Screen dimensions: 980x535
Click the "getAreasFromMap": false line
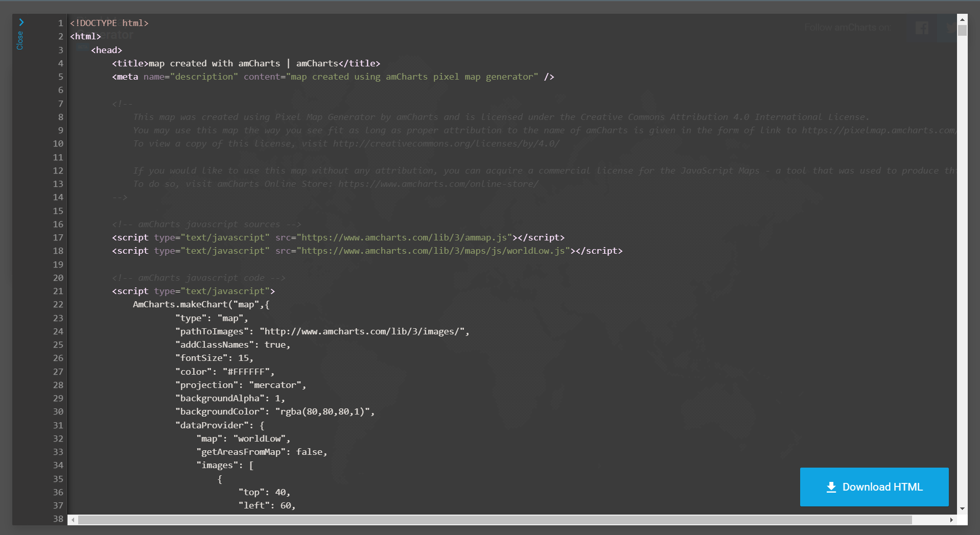[262, 452]
